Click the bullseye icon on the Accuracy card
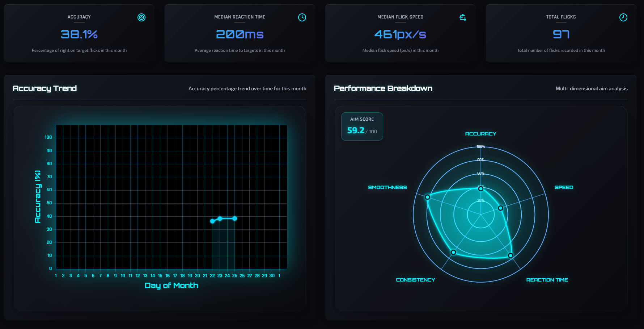The image size is (644, 329). 141,17
